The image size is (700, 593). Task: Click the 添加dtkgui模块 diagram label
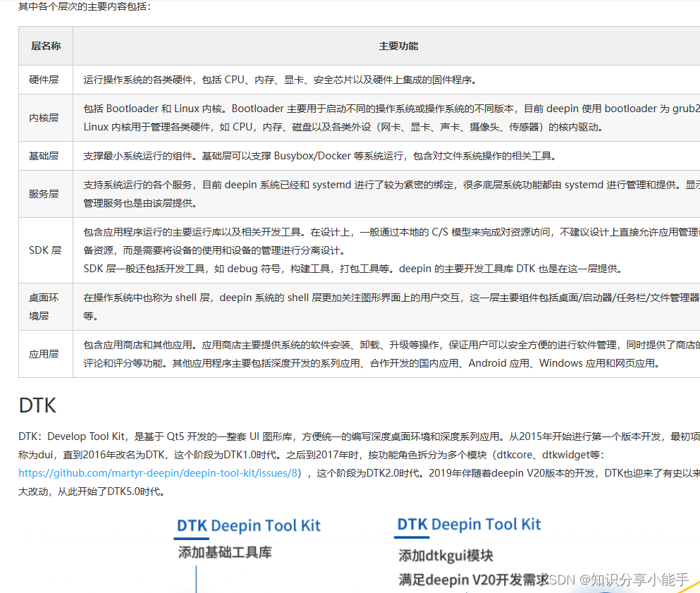(x=446, y=556)
